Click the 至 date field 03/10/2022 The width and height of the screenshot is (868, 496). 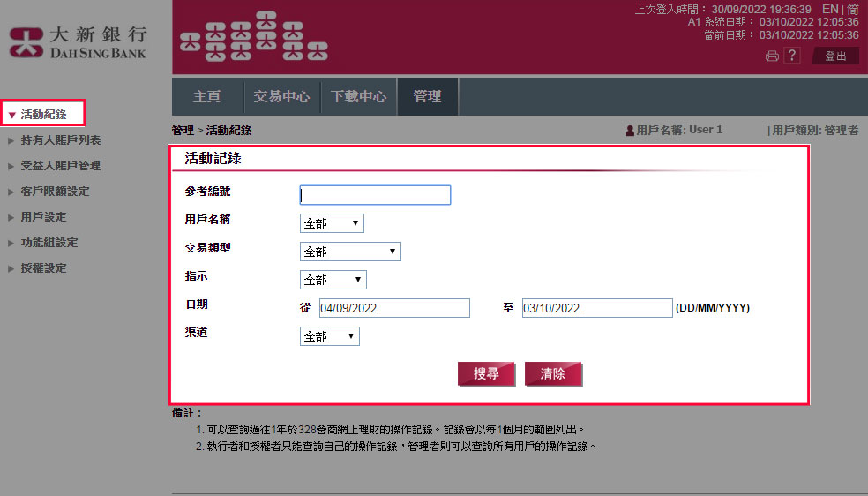[597, 308]
